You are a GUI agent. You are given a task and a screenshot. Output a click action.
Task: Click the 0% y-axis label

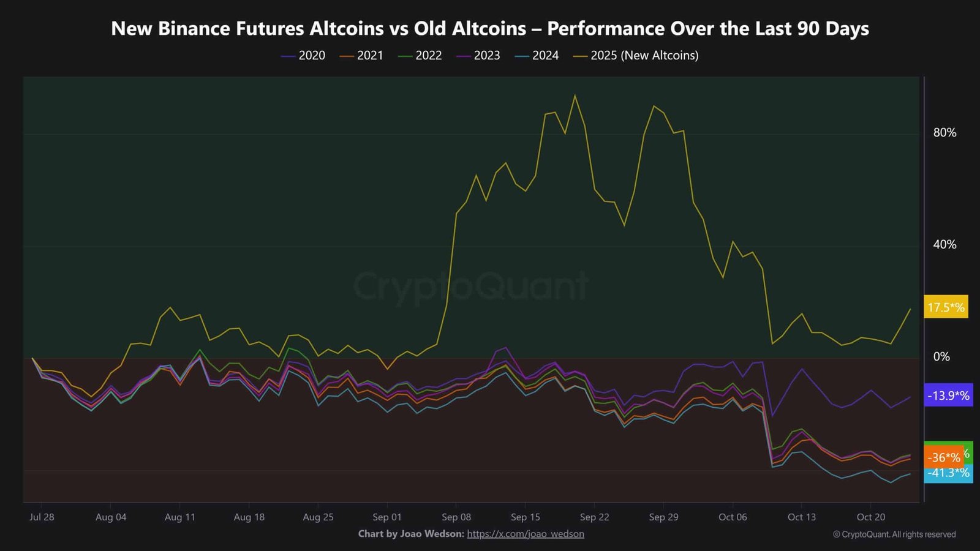(941, 357)
